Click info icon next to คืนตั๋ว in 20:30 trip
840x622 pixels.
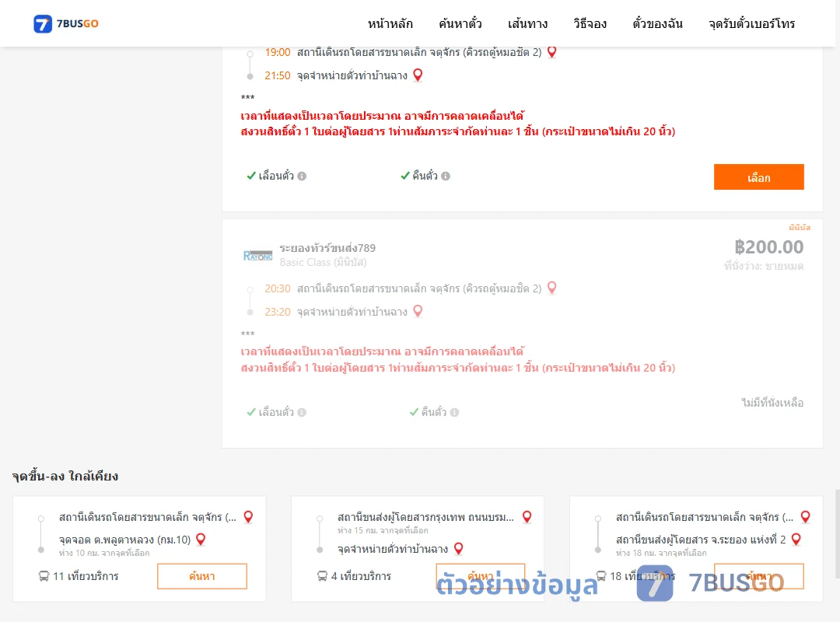point(454,412)
